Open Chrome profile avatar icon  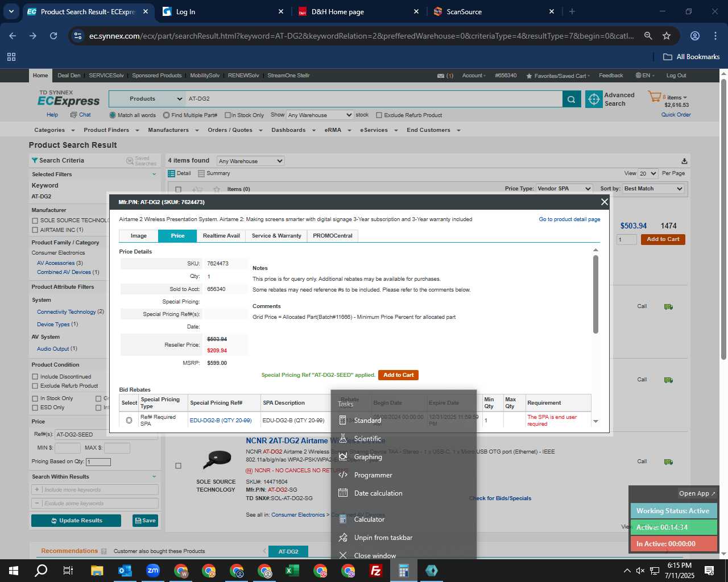pos(695,36)
